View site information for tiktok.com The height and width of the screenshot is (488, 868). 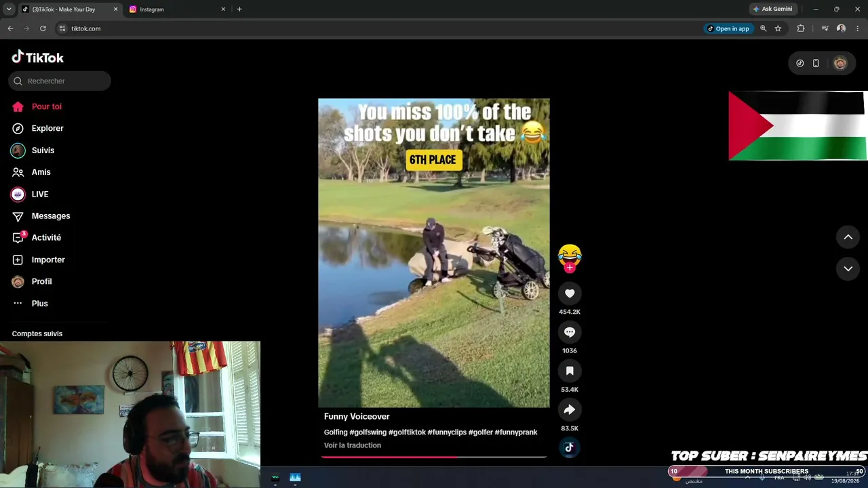click(62, 28)
